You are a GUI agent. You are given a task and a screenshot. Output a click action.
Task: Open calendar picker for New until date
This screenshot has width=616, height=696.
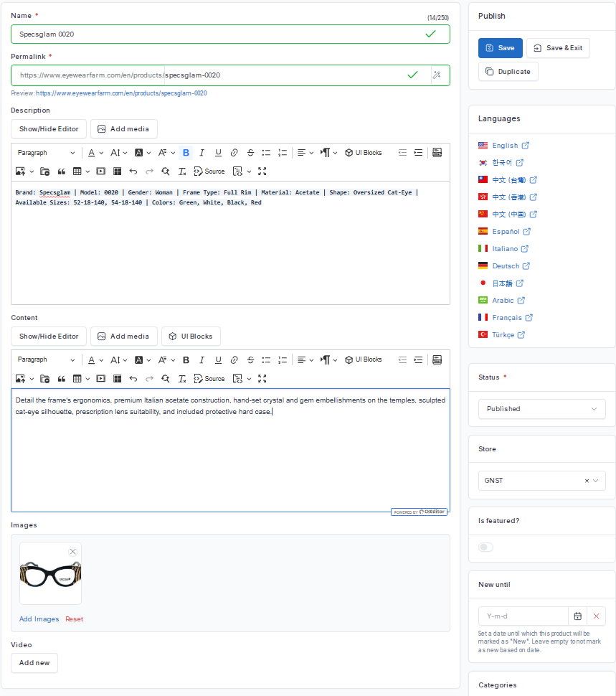coord(577,616)
